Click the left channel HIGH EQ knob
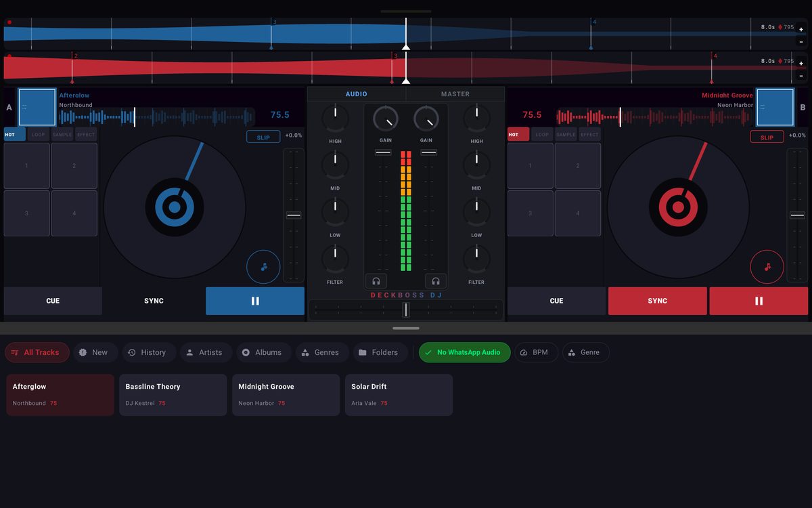This screenshot has height=508, width=812. [x=336, y=119]
